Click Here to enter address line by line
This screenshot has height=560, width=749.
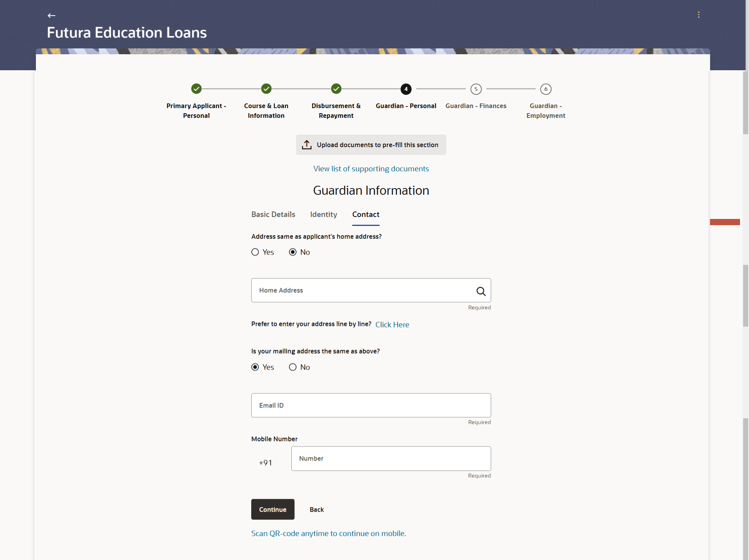tap(392, 325)
